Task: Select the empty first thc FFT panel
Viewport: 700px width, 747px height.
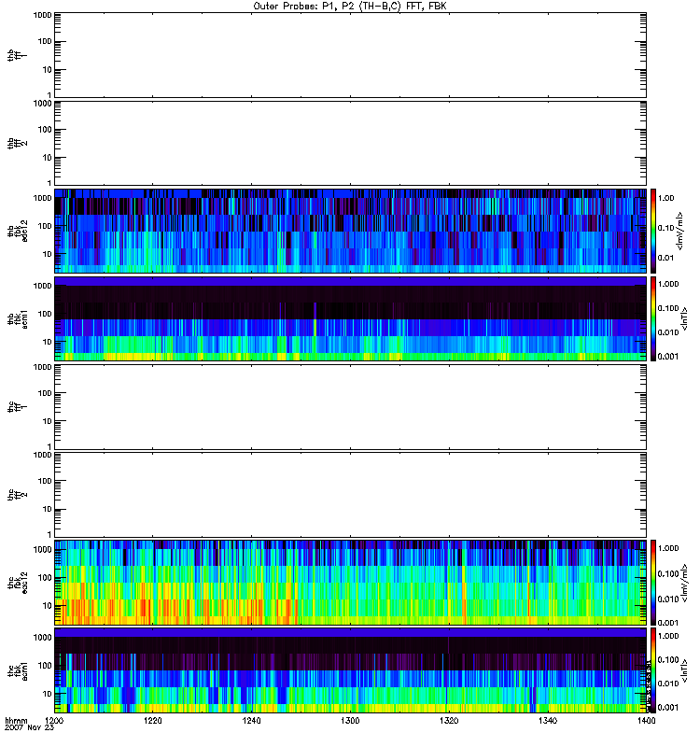Action: click(350, 405)
